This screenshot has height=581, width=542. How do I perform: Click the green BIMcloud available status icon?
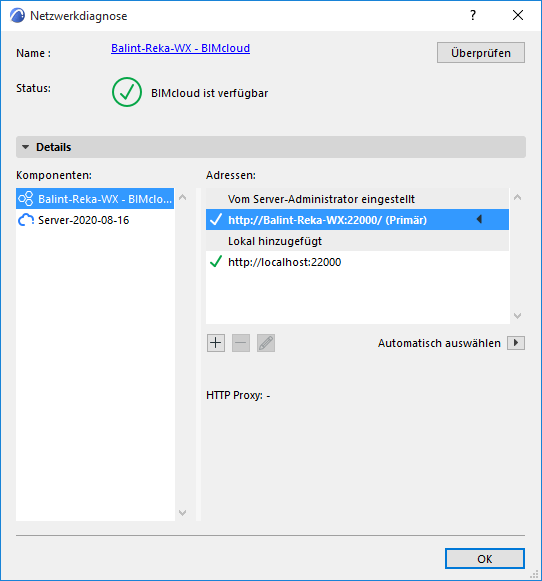point(127,92)
